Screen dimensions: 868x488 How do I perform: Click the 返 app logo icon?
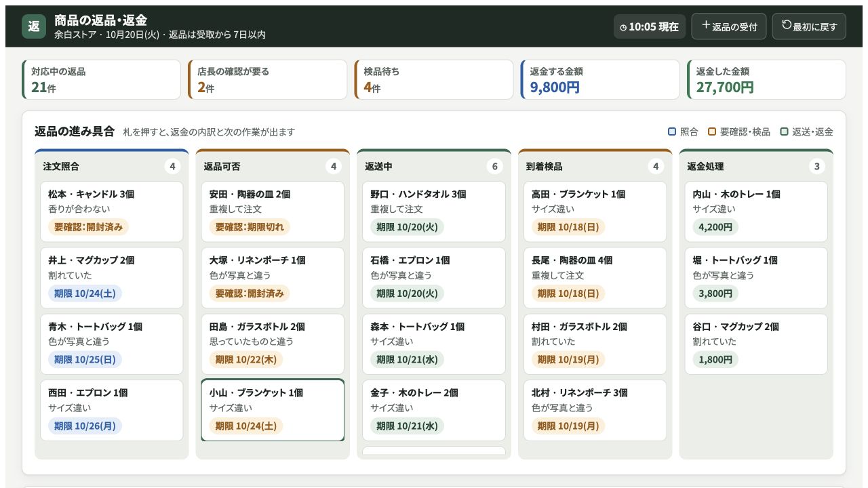click(x=34, y=26)
